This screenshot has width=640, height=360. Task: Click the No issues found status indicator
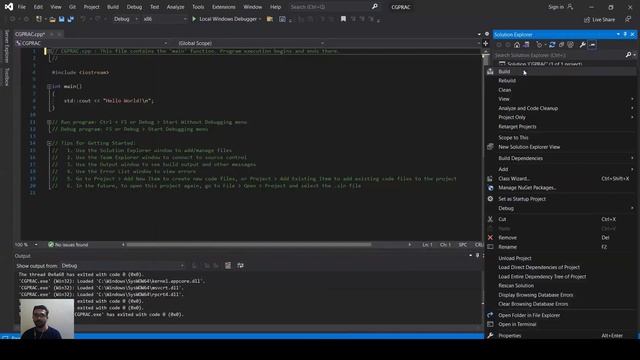pyautogui.click(x=68, y=244)
